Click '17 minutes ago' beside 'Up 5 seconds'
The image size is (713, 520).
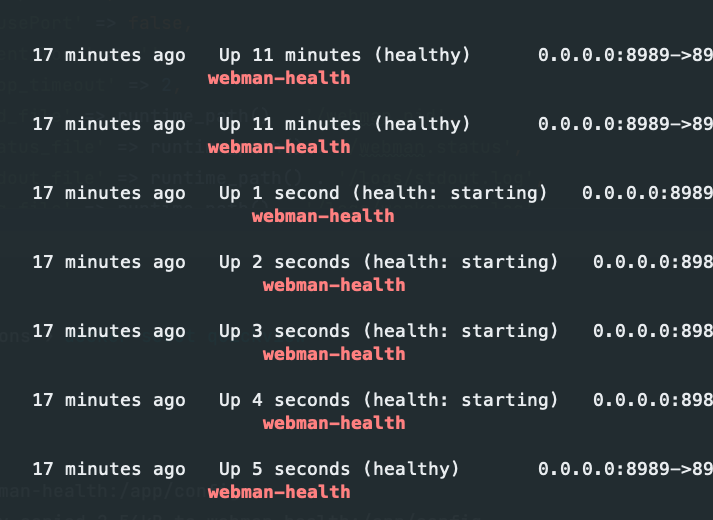pos(109,470)
